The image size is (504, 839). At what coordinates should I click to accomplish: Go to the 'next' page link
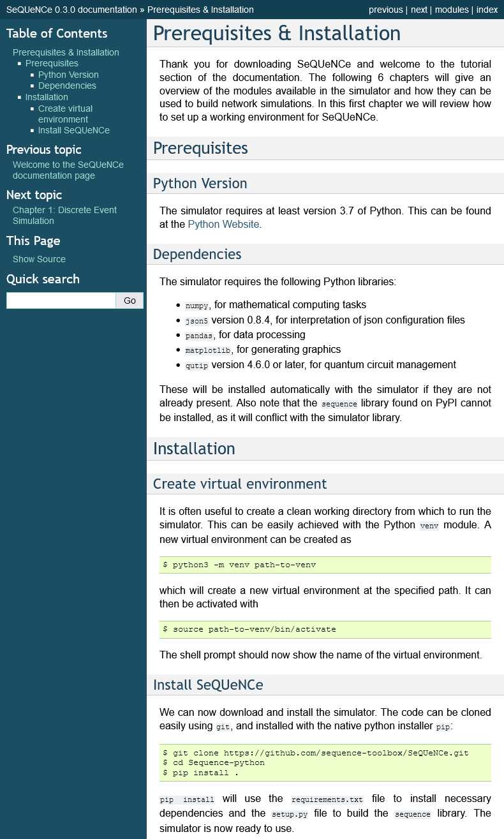419,10
